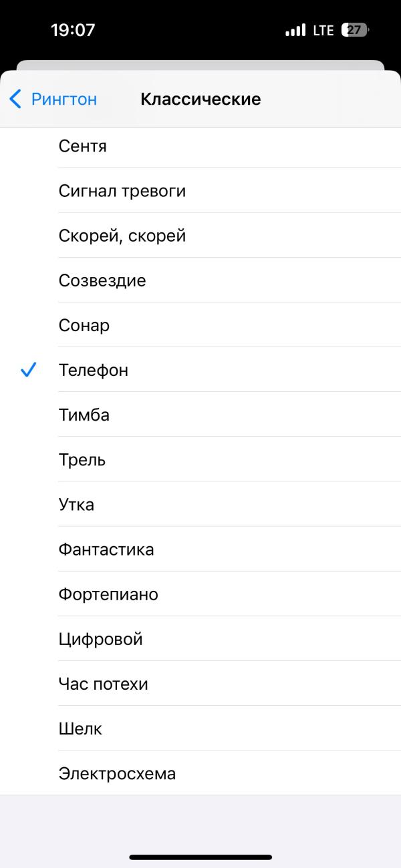Select the Трель ringtone
This screenshot has height=868, width=401.
tap(200, 459)
